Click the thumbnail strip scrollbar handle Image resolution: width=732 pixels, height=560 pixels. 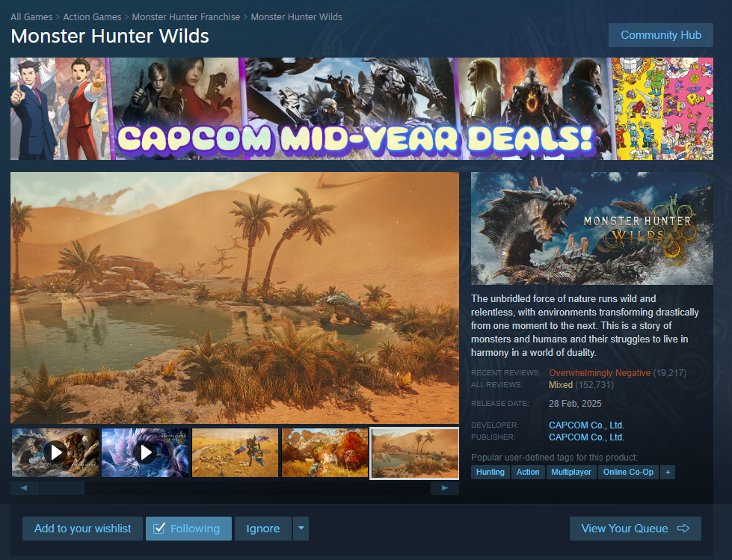click(62, 488)
